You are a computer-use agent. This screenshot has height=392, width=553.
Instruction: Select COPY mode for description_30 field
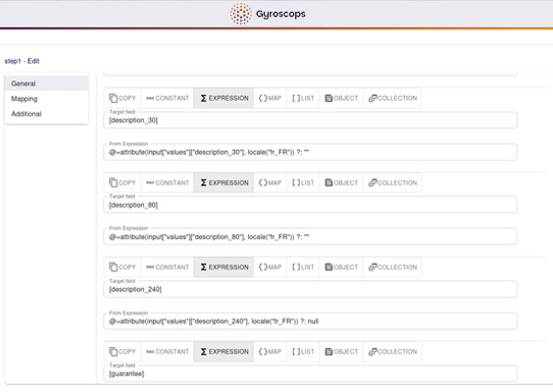(x=123, y=98)
